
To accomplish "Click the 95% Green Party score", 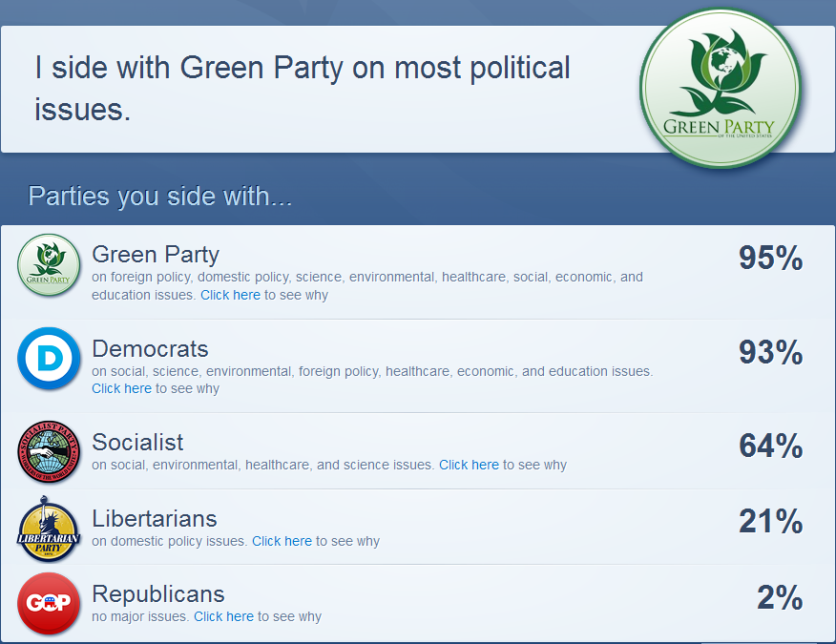I will coord(770,258).
